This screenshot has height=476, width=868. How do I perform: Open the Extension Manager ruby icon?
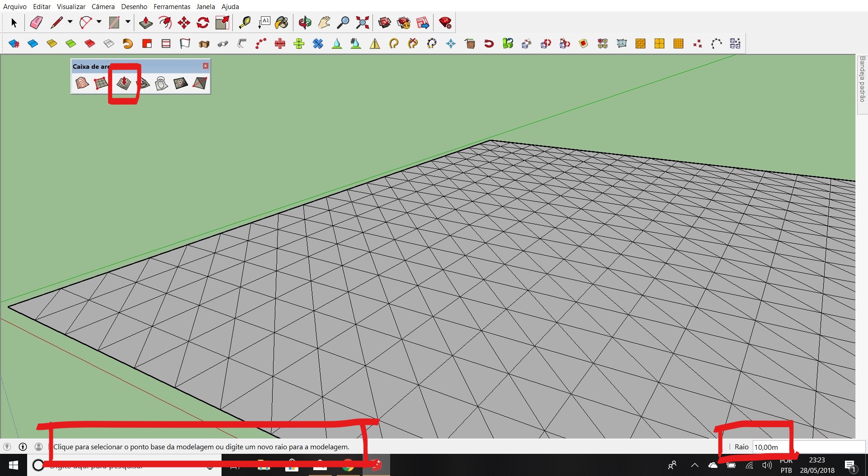click(445, 23)
